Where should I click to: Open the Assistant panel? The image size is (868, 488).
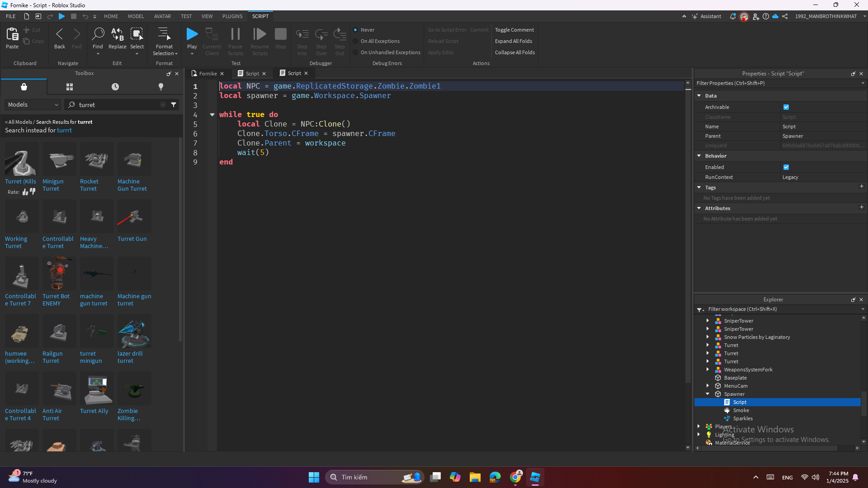(x=706, y=16)
